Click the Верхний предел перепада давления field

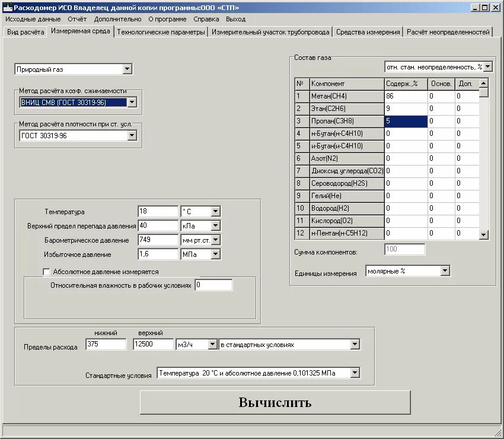pos(158,226)
